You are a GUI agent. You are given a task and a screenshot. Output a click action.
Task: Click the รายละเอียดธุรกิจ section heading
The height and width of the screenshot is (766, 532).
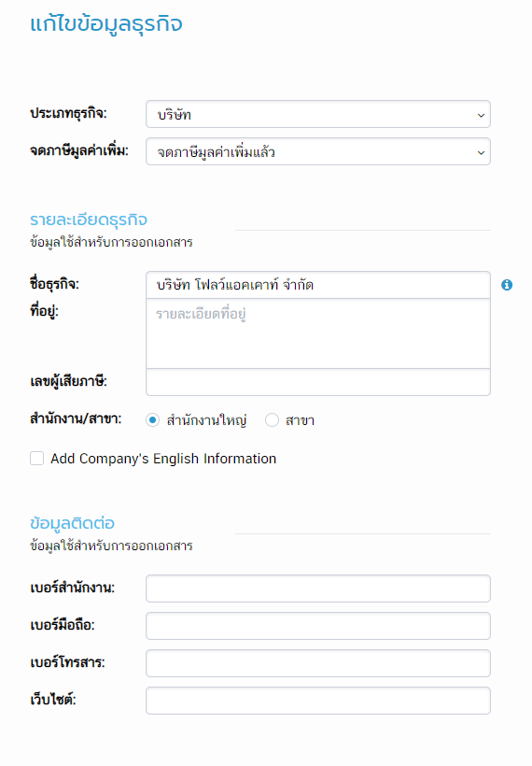[89, 220]
